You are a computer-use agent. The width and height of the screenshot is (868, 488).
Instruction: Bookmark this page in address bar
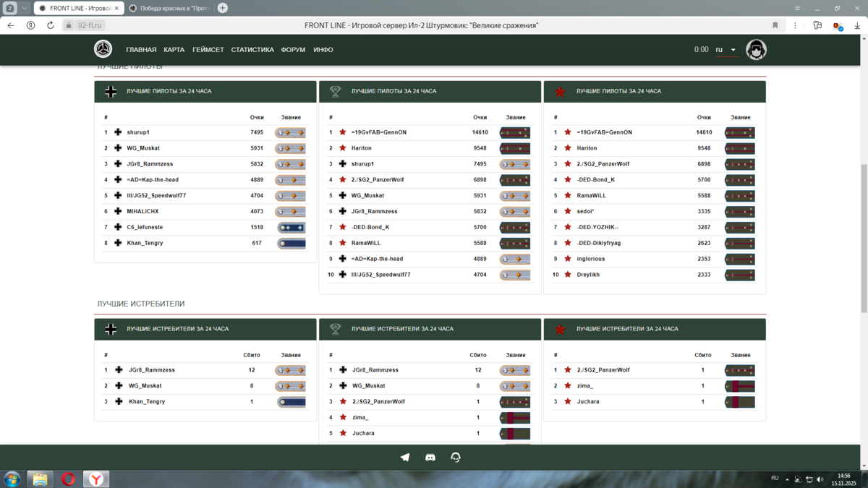tap(775, 25)
